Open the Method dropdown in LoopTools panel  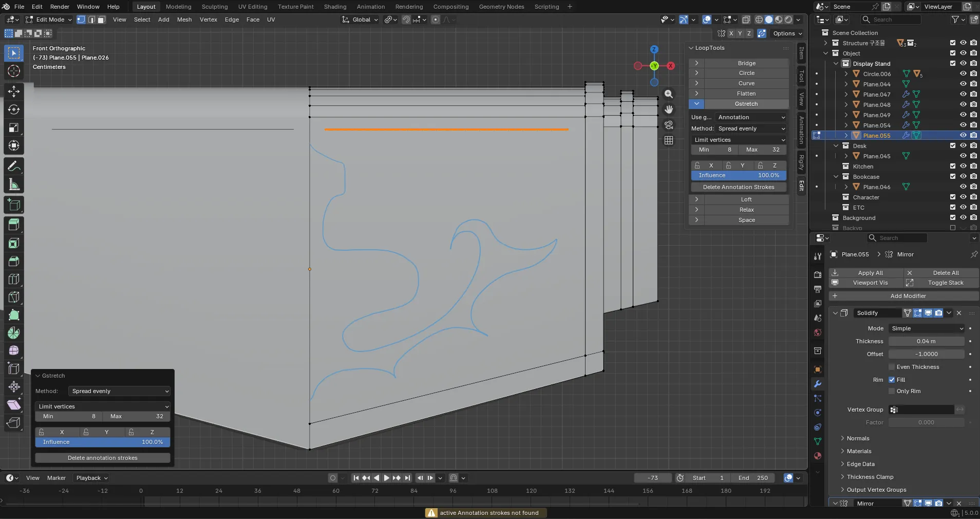[751, 128]
